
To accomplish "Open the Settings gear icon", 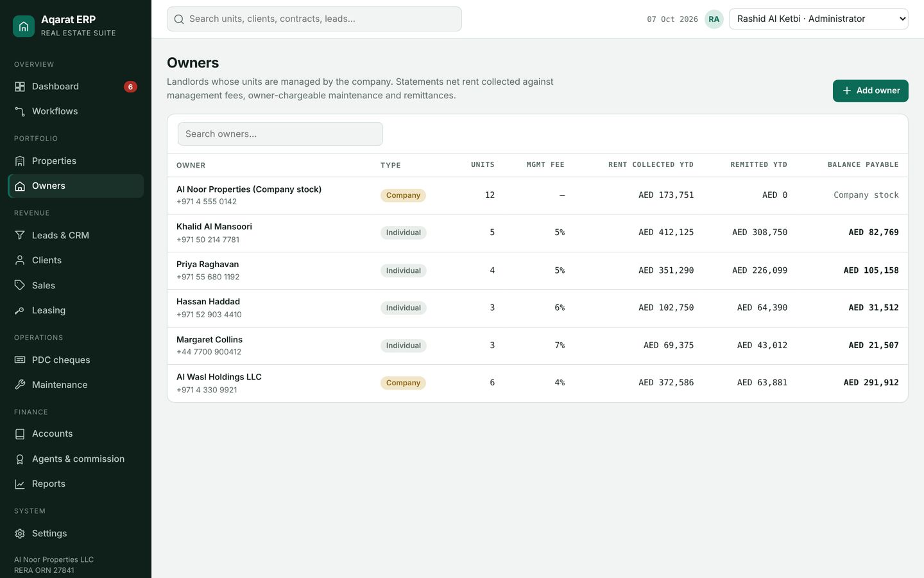I will pos(20,534).
